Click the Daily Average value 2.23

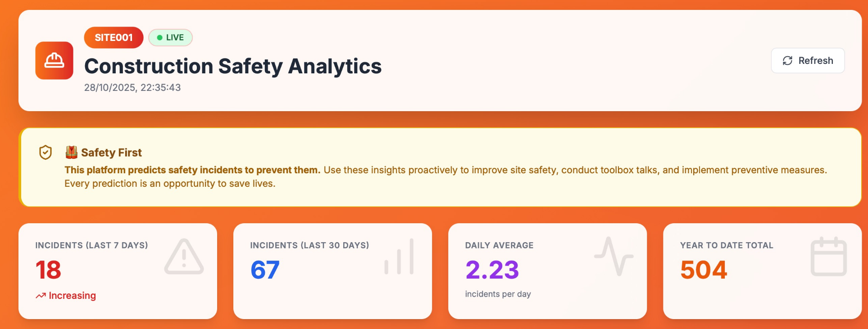coord(492,270)
